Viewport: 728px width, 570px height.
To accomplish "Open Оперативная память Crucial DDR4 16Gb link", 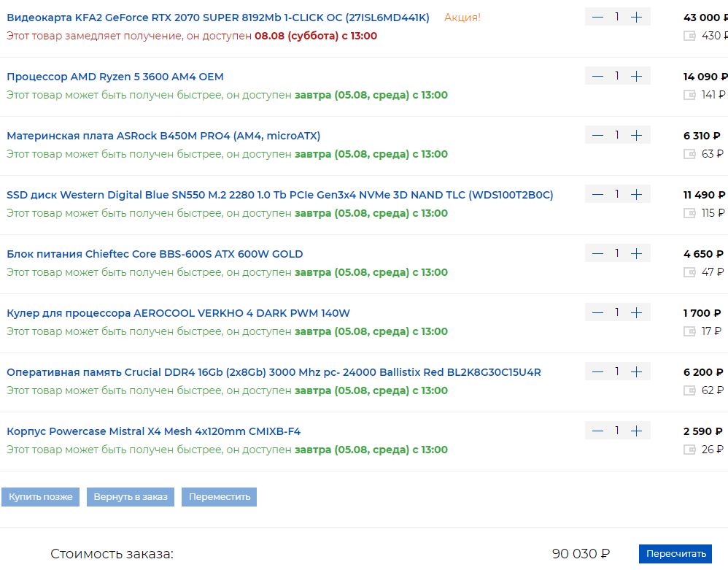I will [x=274, y=372].
